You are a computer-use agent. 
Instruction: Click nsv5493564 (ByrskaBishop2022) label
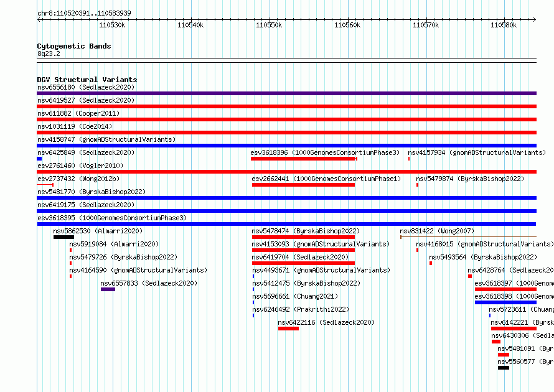483,257
